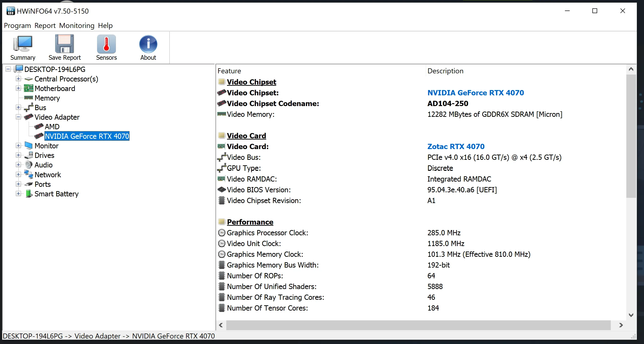Click the horizontal scrollbar right arrow
Screen dimensions: 644x344
[x=621, y=325]
